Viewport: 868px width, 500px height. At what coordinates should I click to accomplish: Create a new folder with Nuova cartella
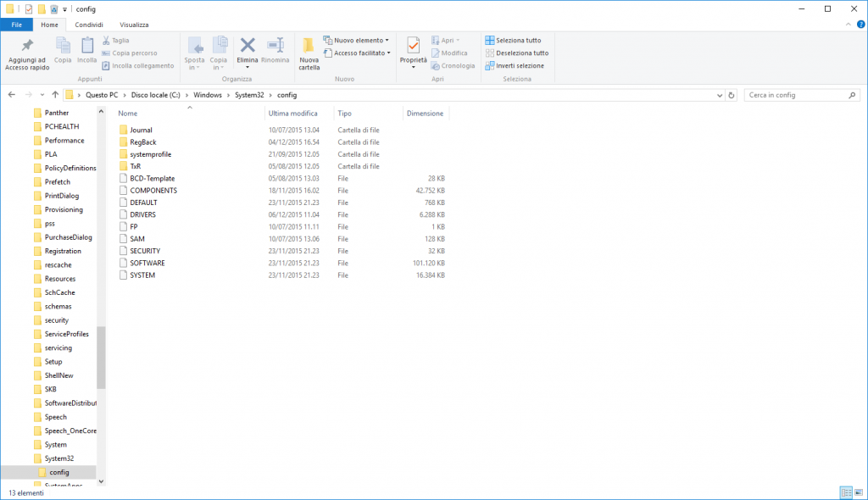(x=309, y=53)
